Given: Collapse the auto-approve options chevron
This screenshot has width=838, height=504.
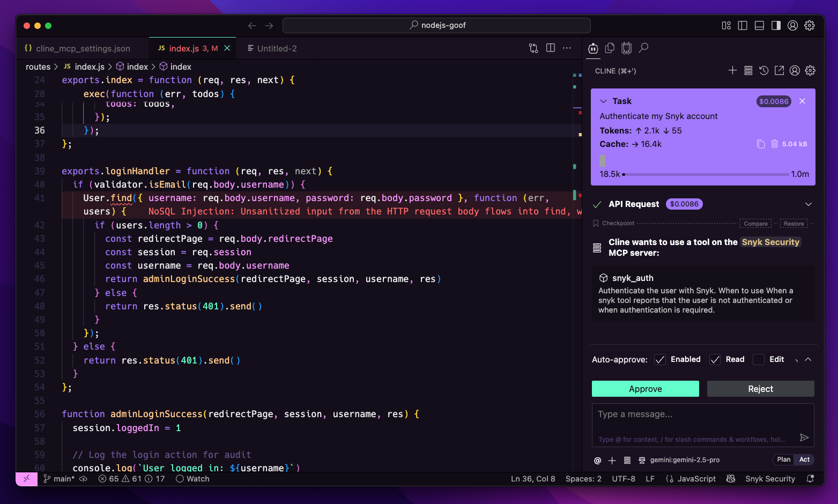Looking at the screenshot, I should (x=808, y=360).
